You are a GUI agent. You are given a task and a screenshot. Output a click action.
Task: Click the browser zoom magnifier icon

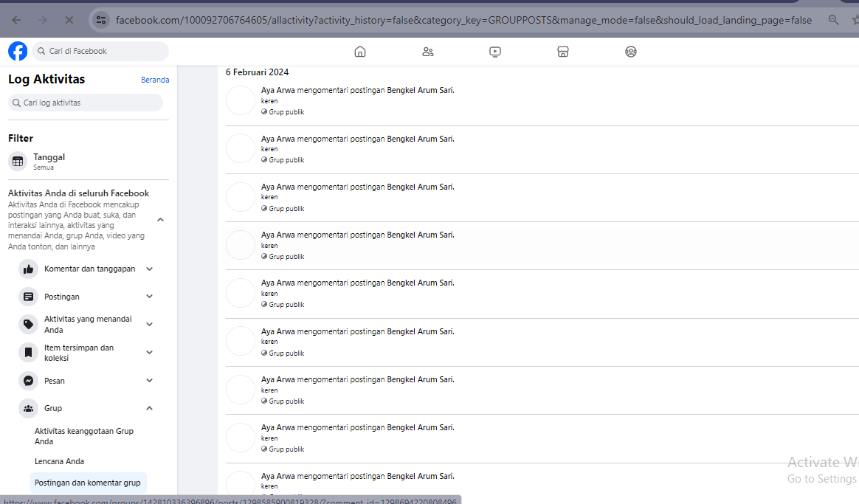pos(833,20)
